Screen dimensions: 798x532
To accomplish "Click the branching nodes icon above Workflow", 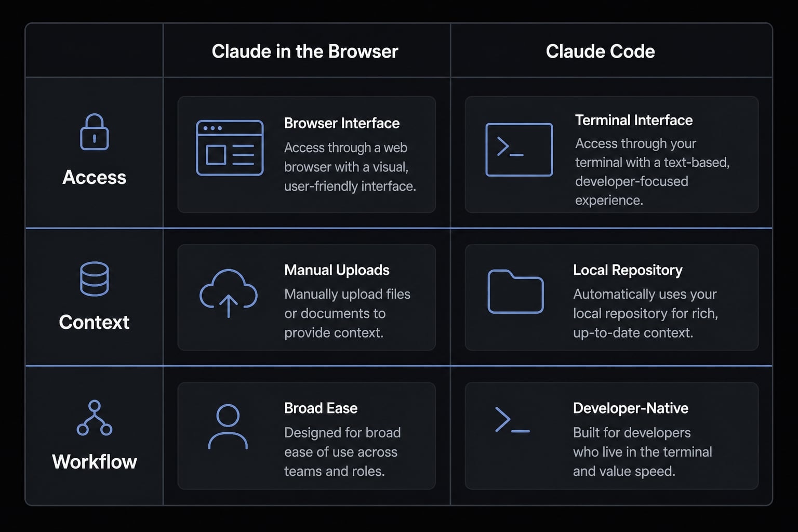I will (94, 418).
